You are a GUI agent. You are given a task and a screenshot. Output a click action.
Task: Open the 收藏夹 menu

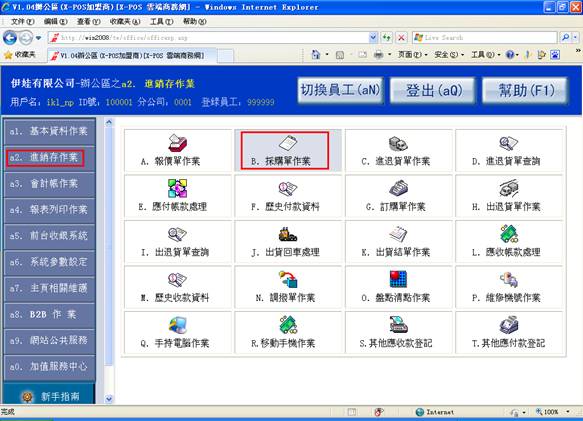click(125, 22)
